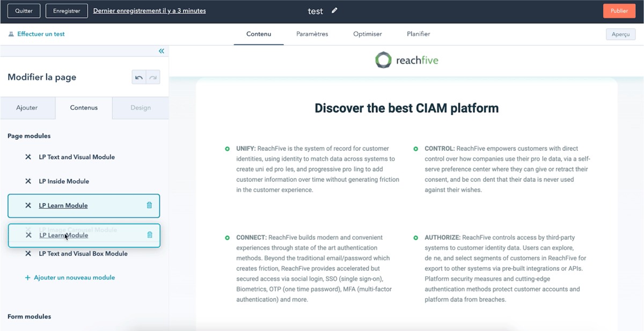Click trash icon on dragged LP Learn Module
This screenshot has width=644, height=331.
150,235
